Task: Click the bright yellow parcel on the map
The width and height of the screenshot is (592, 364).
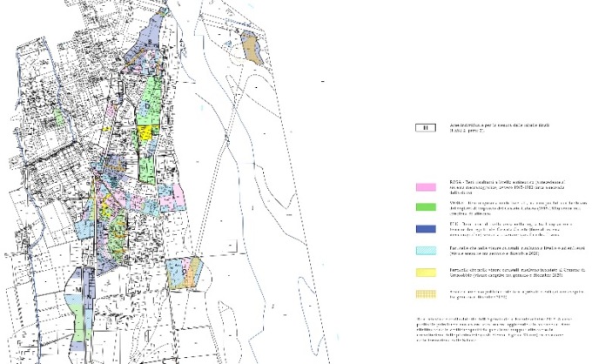Action: point(145,131)
